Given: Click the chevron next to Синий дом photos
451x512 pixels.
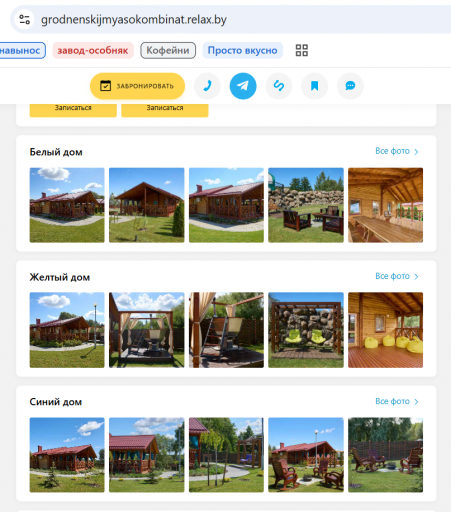Looking at the screenshot, I should click(416, 402).
